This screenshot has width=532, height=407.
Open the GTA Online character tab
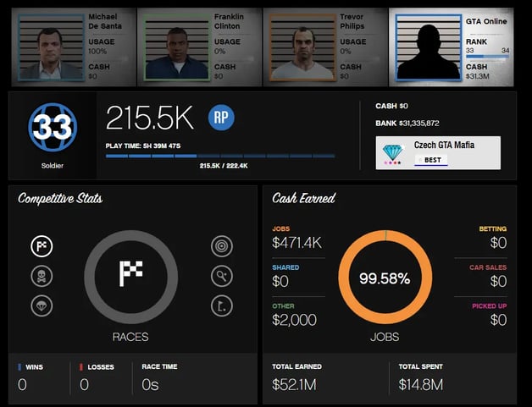[451, 47]
